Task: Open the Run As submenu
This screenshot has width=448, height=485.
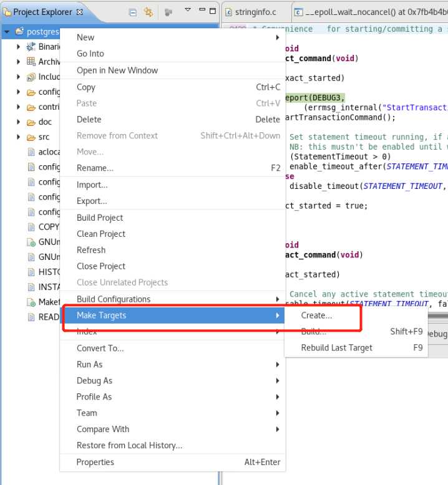Action: (x=172, y=365)
